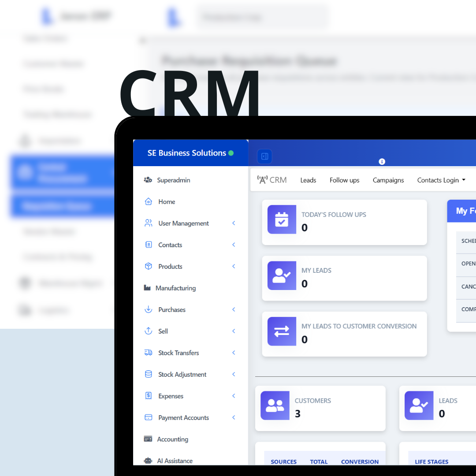Open the Manufacturing factory icon
Image resolution: width=476 pixels, height=476 pixels.
148,288
